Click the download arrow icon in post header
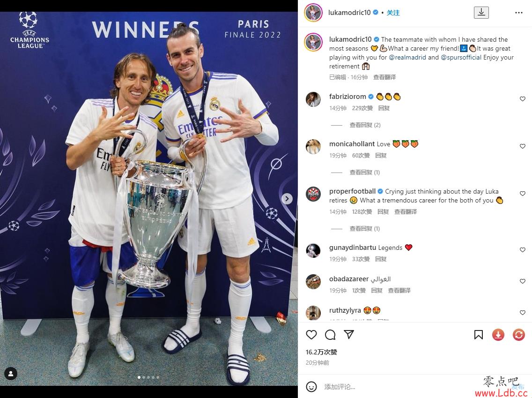Image resolution: width=532 pixels, height=398 pixels. (481, 13)
